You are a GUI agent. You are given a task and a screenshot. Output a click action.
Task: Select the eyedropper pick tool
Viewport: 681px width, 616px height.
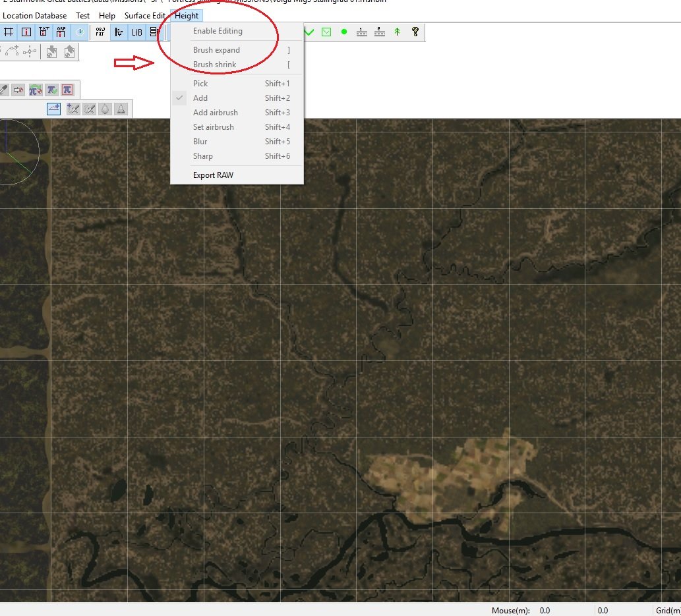click(x=3, y=90)
